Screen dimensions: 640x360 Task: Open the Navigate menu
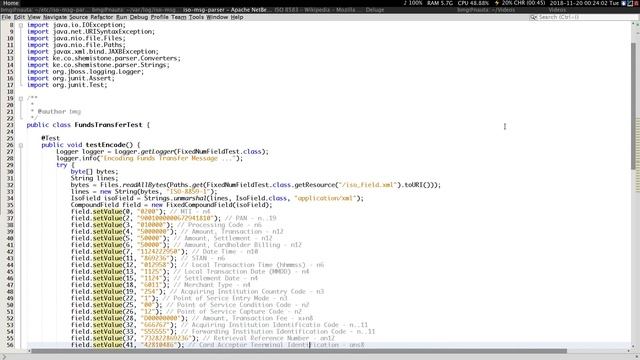coord(55,17)
